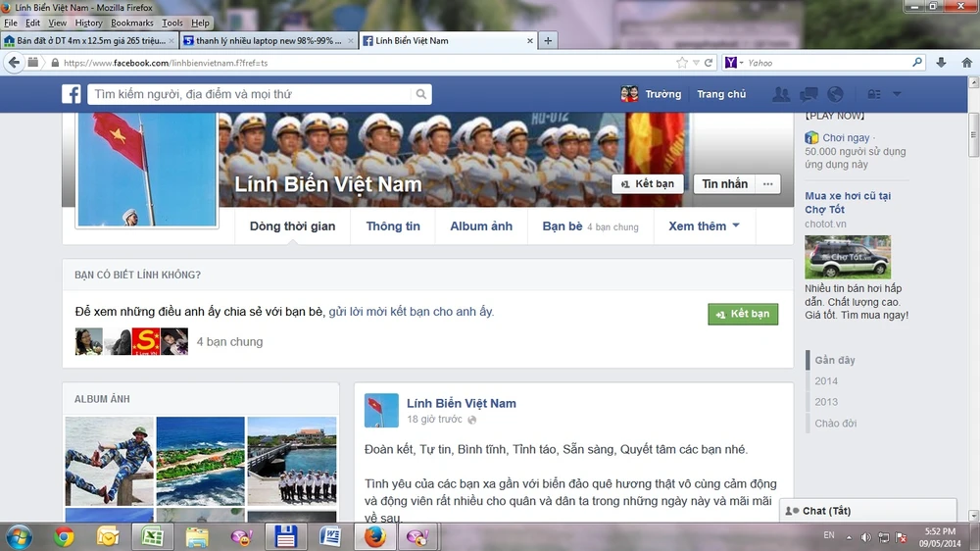Open Mua xe hơi cũ ad link
Viewport: 980px width, 551px height.
[x=848, y=203]
